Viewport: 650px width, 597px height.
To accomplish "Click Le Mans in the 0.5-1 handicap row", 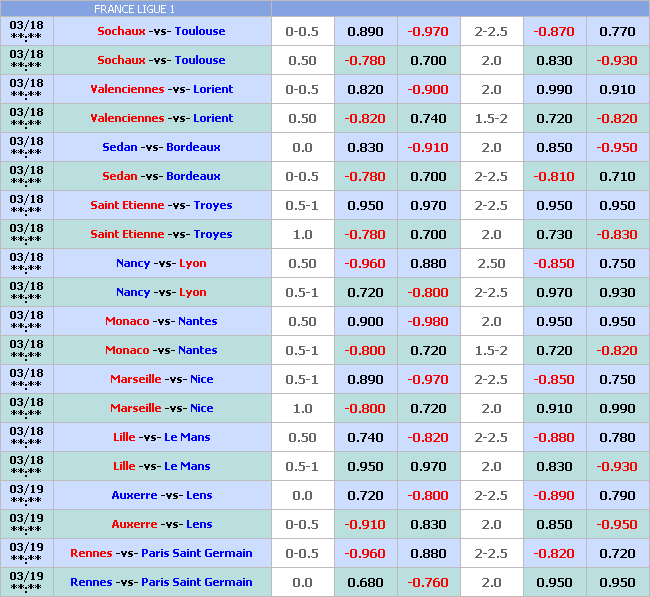I will pos(187,466).
